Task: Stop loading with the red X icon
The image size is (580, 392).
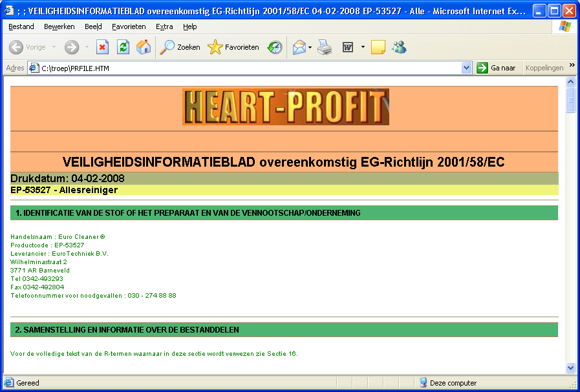Action: pos(102,47)
